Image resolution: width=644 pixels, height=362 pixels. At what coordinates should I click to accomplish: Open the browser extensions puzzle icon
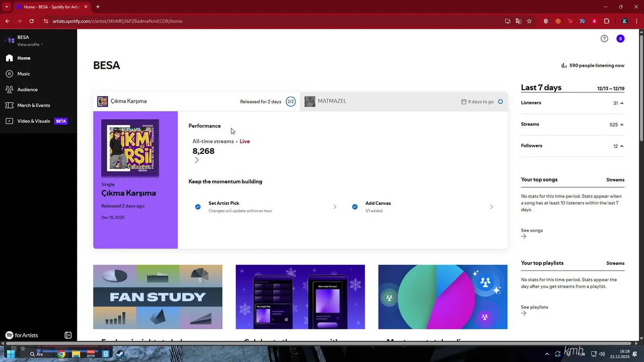click(606, 21)
